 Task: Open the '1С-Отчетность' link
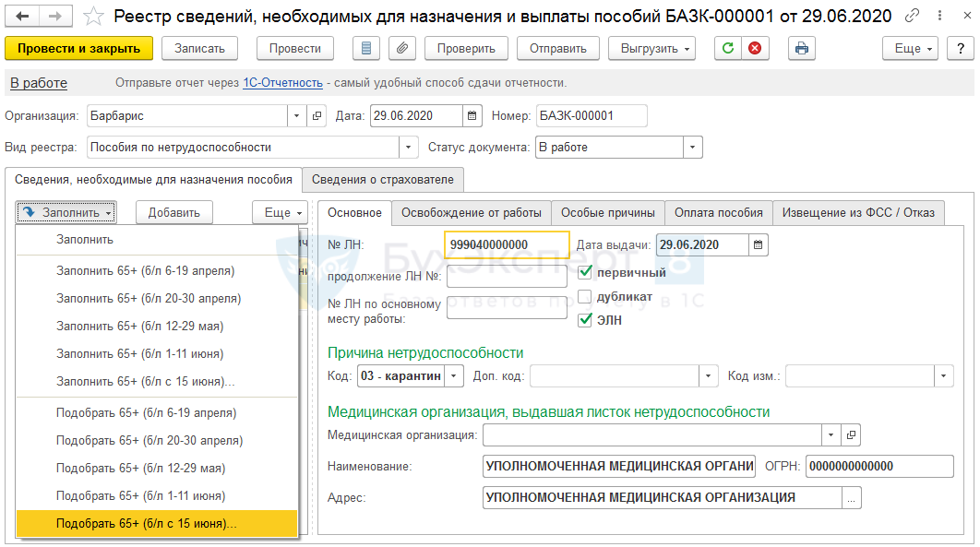pyautogui.click(x=282, y=83)
